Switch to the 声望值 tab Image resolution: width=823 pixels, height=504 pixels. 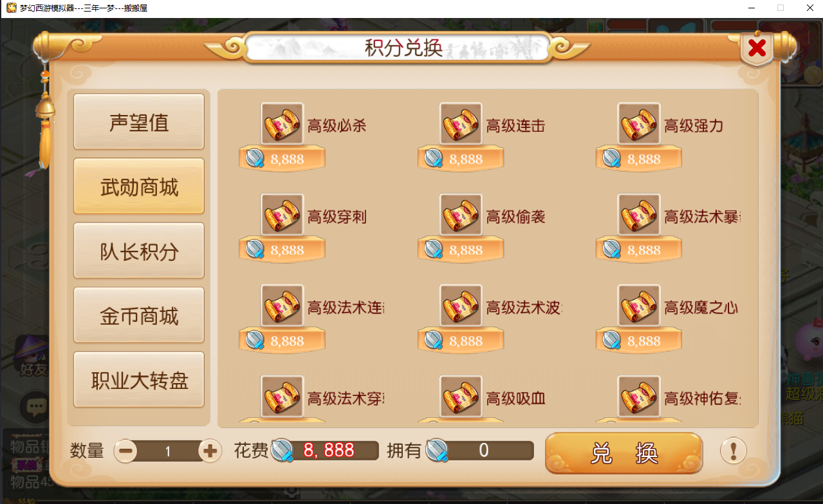click(x=139, y=122)
